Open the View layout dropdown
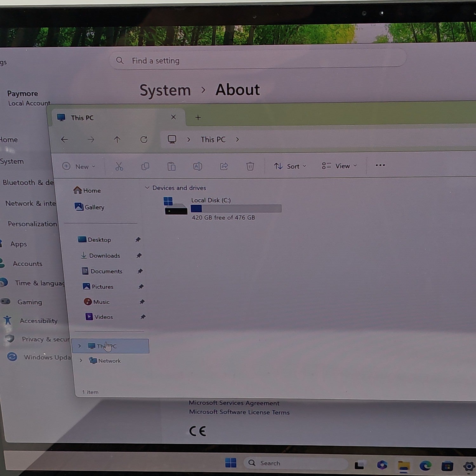The image size is (476, 476). tap(340, 166)
